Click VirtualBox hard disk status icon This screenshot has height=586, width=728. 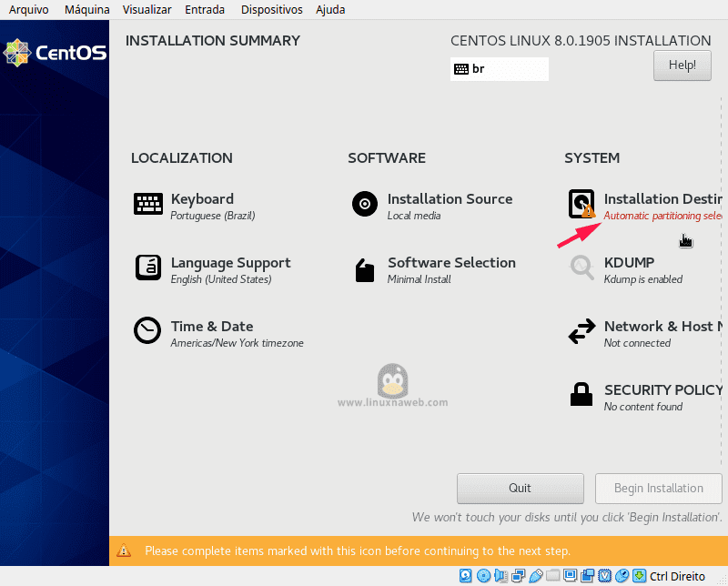coord(465,576)
